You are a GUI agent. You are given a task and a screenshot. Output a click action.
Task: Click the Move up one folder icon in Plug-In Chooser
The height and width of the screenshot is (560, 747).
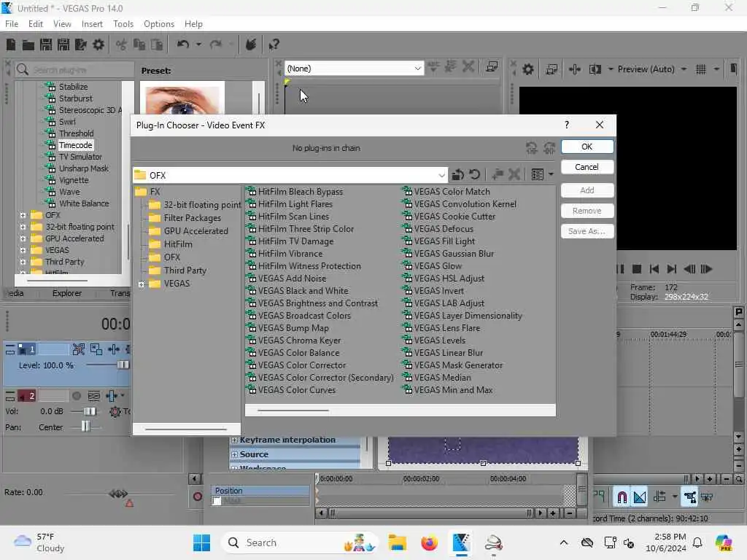(457, 175)
